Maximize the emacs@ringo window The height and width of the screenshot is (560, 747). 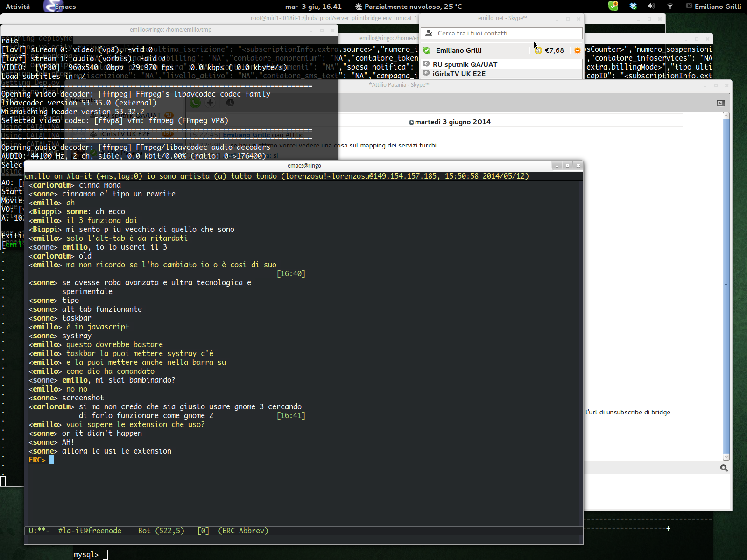(x=567, y=165)
